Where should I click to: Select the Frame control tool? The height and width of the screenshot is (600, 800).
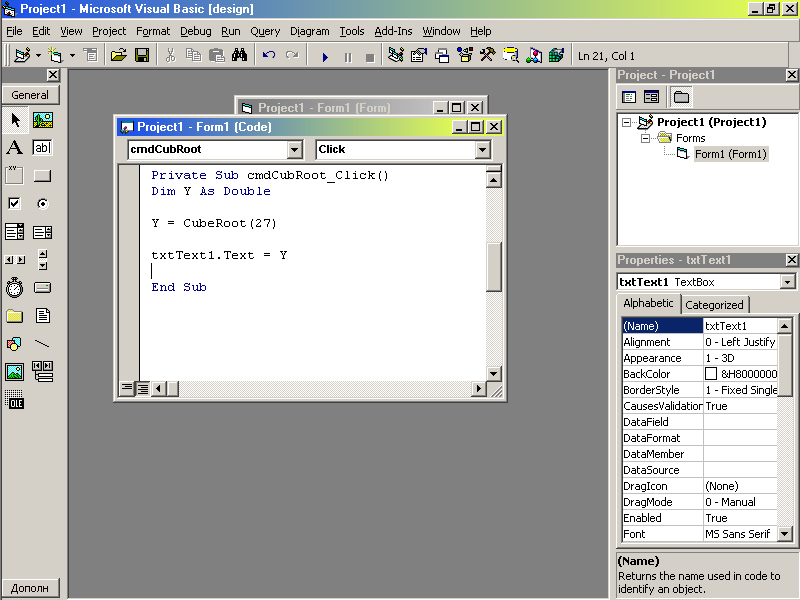[15, 176]
